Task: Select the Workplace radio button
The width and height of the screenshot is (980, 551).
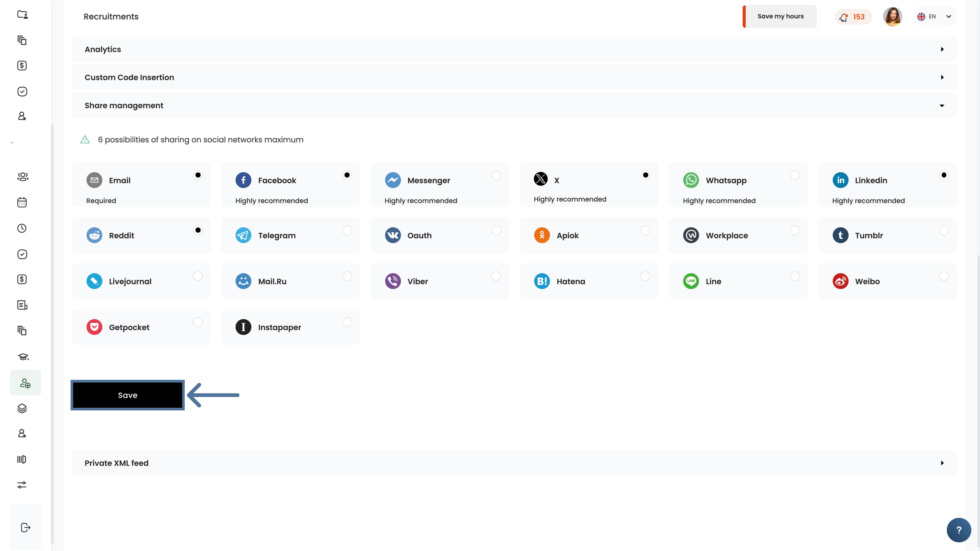Action: coord(795,230)
